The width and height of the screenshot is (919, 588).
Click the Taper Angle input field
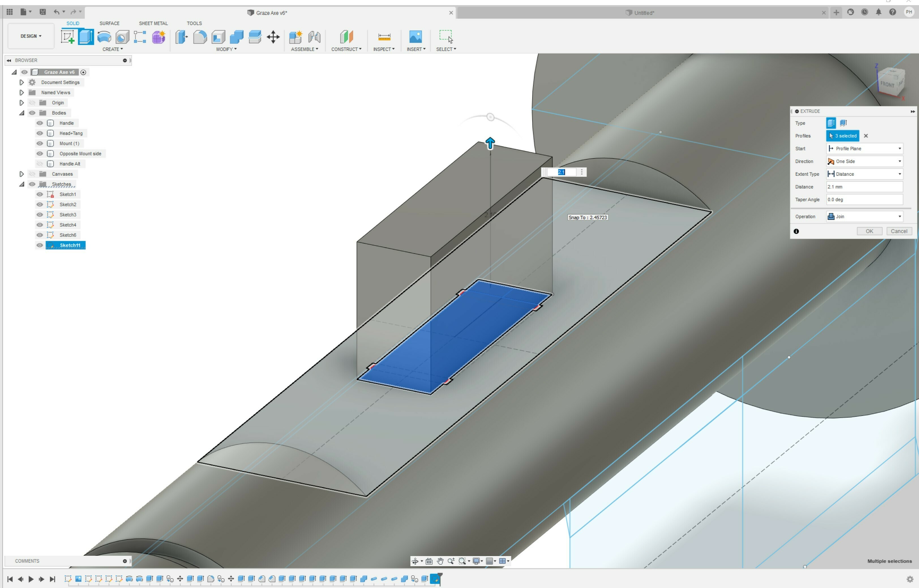[x=864, y=199]
